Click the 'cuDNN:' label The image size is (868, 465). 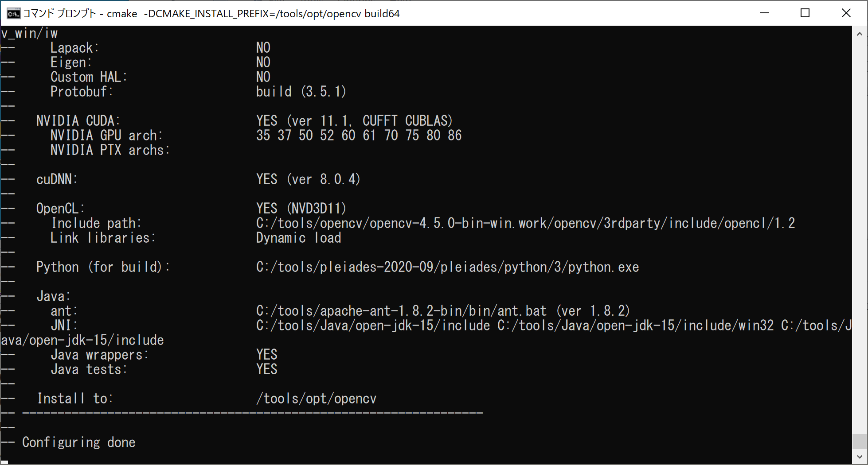pyautogui.click(x=57, y=179)
